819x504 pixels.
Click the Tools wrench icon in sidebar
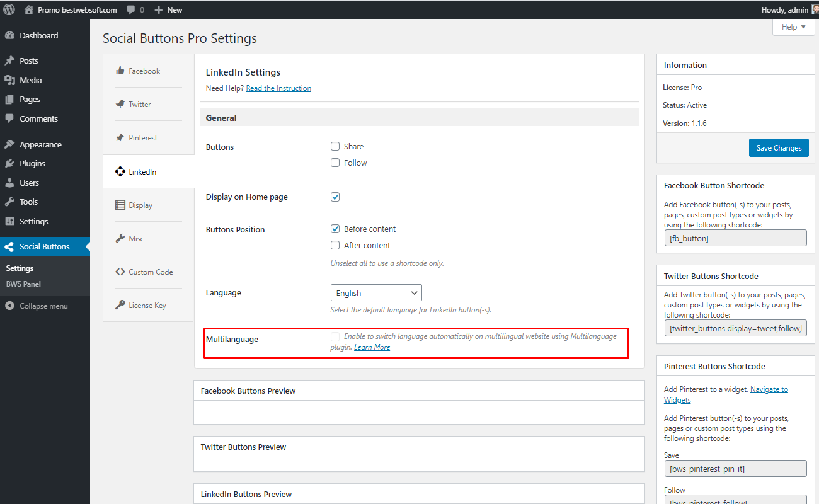point(9,202)
